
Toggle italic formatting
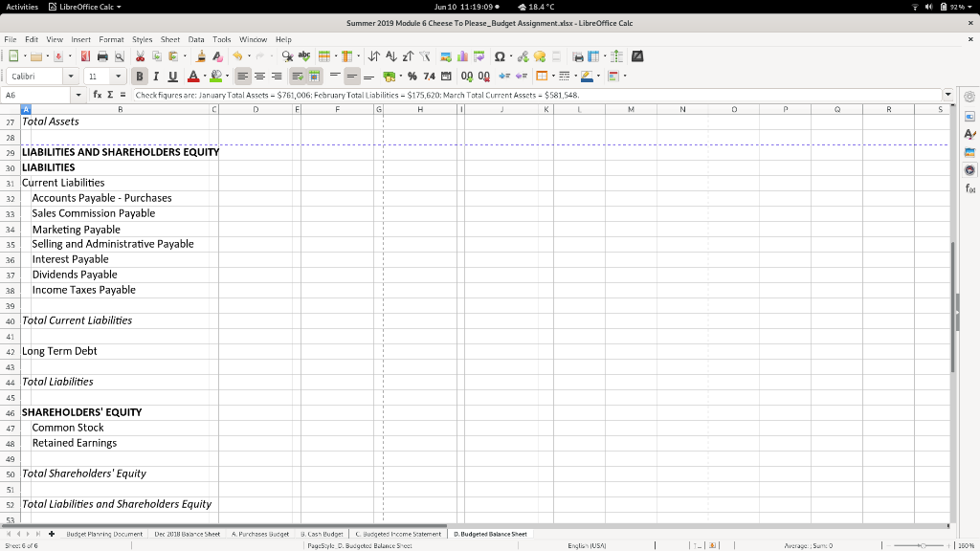tap(156, 76)
